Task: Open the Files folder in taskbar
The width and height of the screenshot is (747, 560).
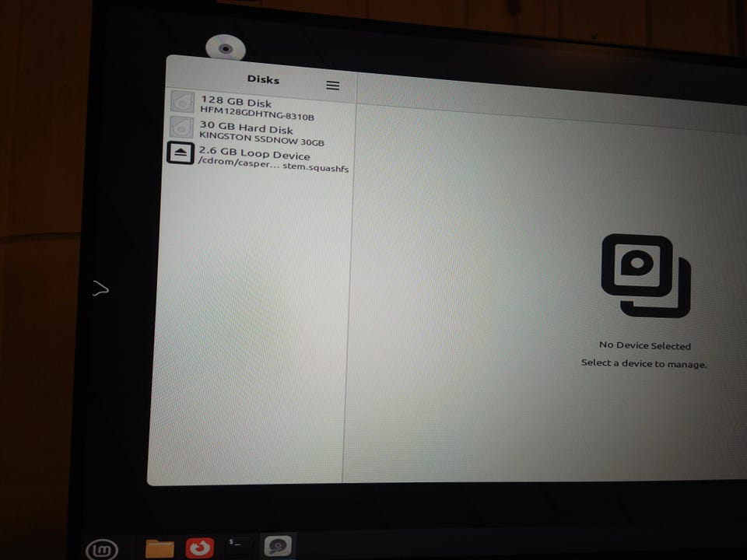Action: pyautogui.click(x=160, y=548)
